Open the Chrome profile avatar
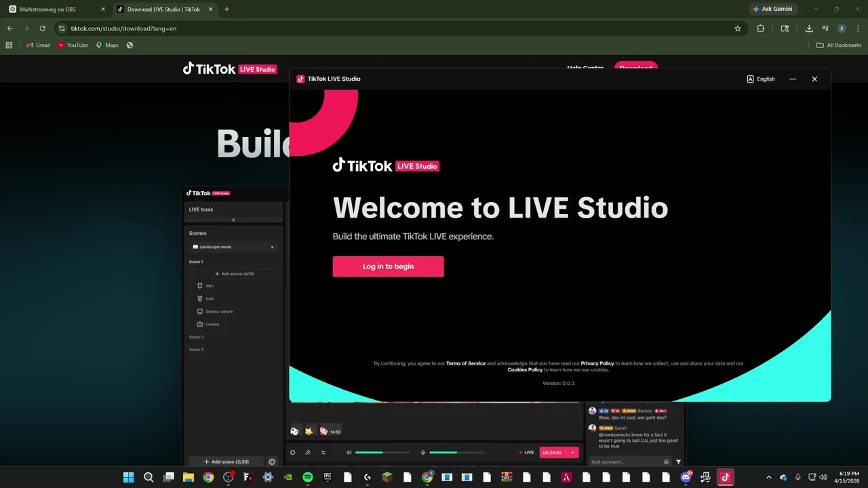This screenshot has width=868, height=488. click(842, 28)
